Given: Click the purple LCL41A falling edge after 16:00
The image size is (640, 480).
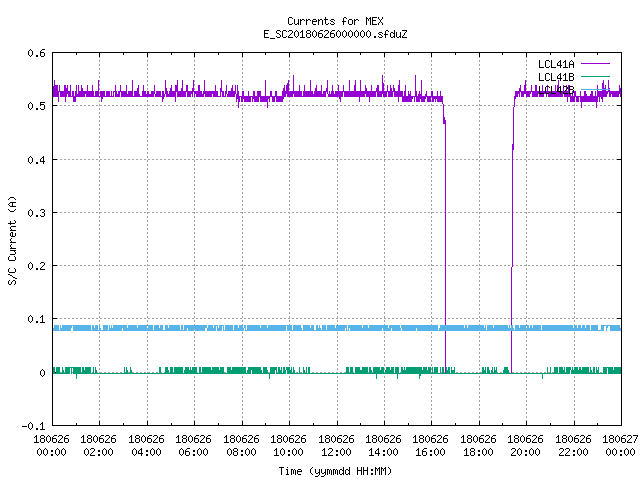Looking at the screenshot, I should pyautogui.click(x=445, y=237).
